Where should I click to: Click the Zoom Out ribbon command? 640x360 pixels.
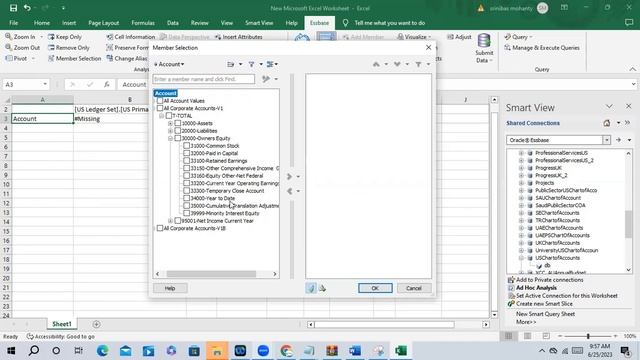pyautogui.click(x=22, y=48)
